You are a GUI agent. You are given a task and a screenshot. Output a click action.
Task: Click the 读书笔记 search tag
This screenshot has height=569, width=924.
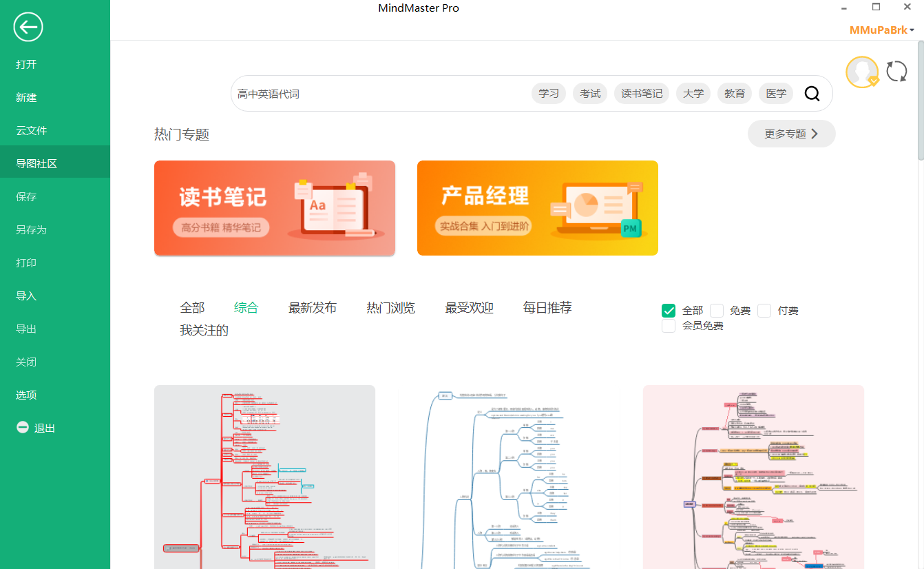click(x=642, y=94)
